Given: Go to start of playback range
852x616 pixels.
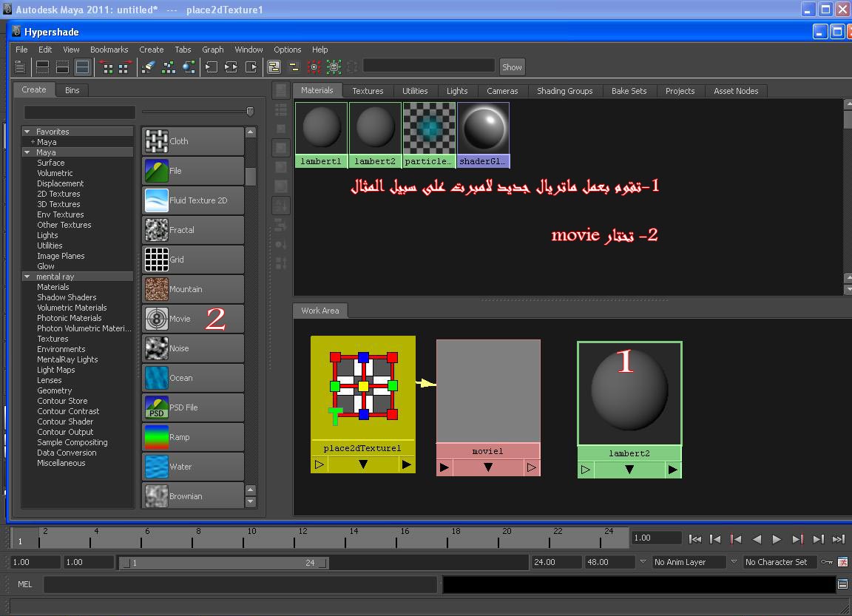Looking at the screenshot, I should pyautogui.click(x=694, y=539).
